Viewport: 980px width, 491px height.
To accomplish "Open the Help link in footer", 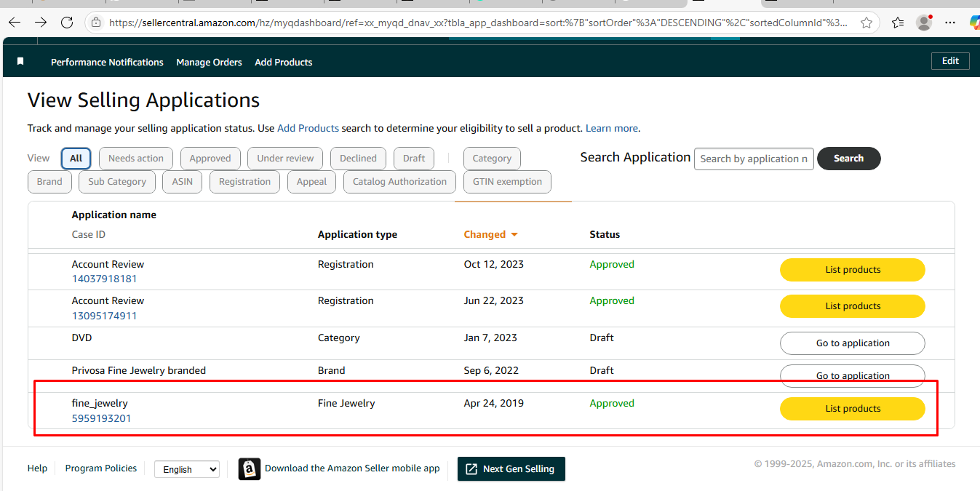I will 37,469.
